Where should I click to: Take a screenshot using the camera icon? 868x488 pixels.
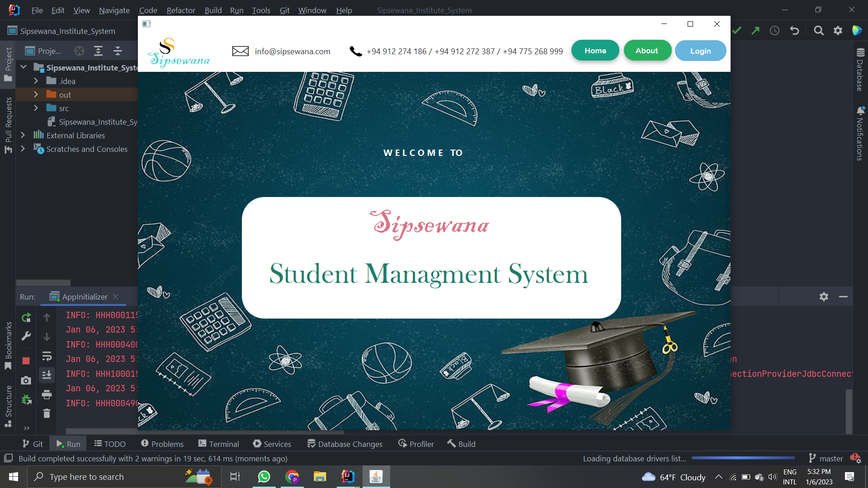26,380
